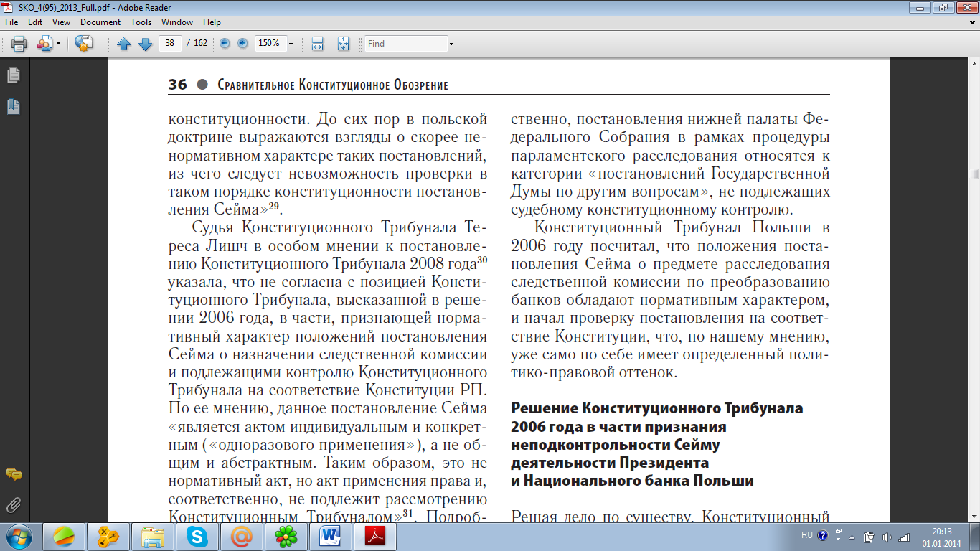Image resolution: width=980 pixels, height=551 pixels.
Task: Click the blue Help question mark tray icon
Action: [822, 535]
